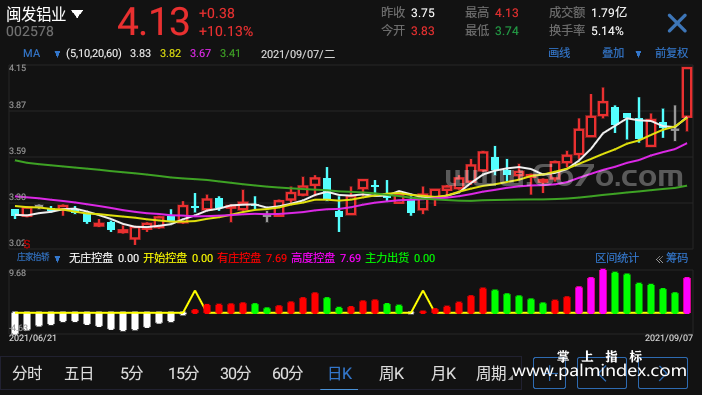This screenshot has width=702, height=395.
Task: Expand the 庄家抬轿 sub-indicator dropdown
Action: tap(57, 258)
